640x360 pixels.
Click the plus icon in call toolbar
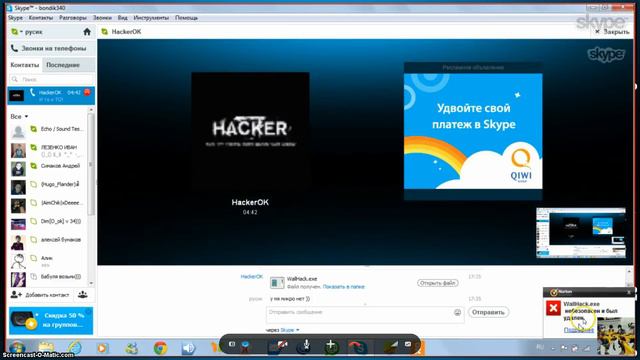pos(331,345)
